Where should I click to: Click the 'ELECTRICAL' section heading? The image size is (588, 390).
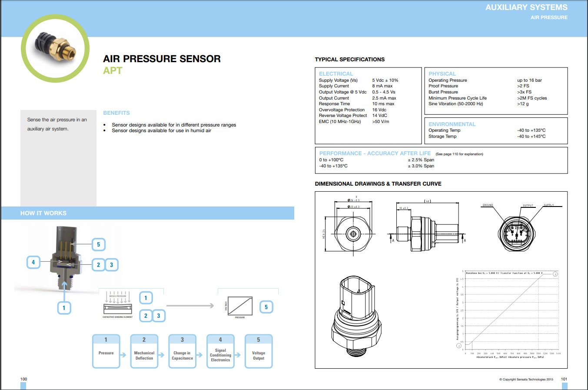point(336,74)
